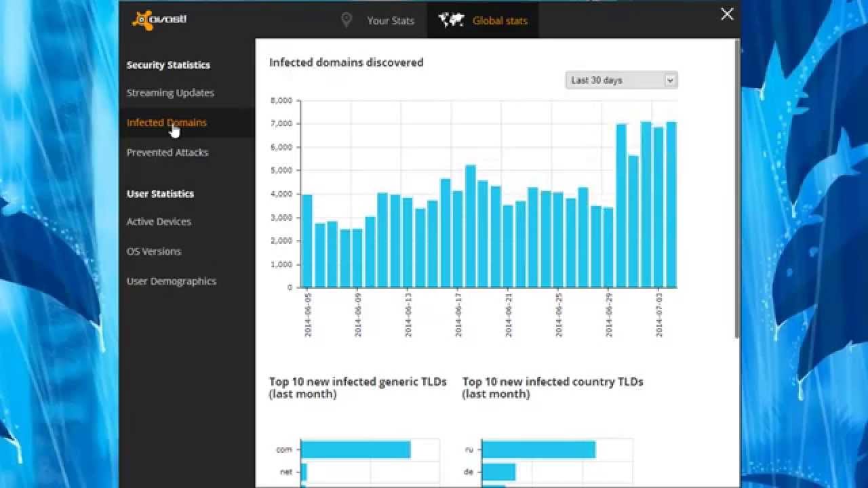The width and height of the screenshot is (868, 488).
Task: Click the avast! logo
Action: click(159, 20)
